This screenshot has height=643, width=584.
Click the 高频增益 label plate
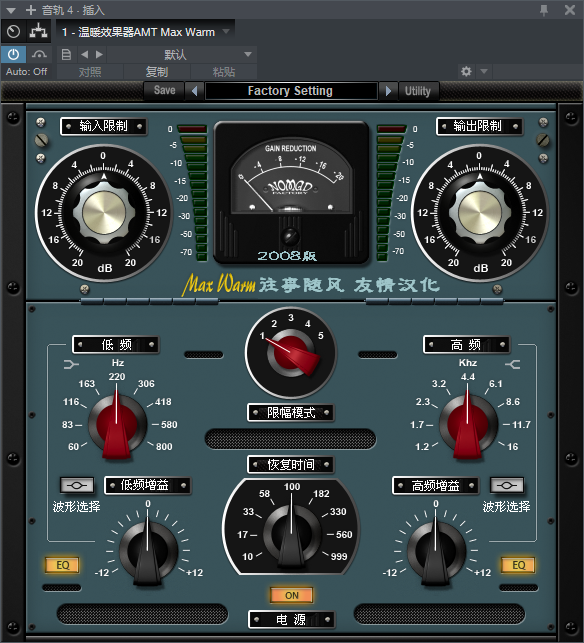coord(436,486)
